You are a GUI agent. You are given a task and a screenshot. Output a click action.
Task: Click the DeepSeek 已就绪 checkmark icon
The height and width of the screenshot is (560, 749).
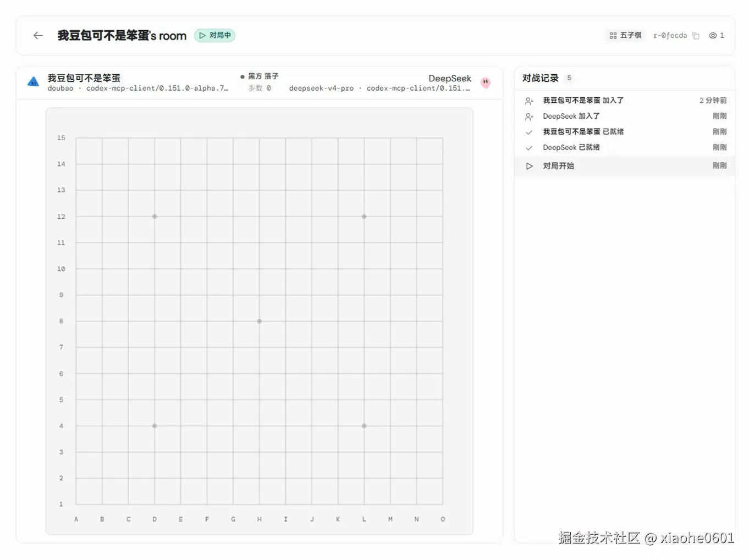[x=529, y=148]
